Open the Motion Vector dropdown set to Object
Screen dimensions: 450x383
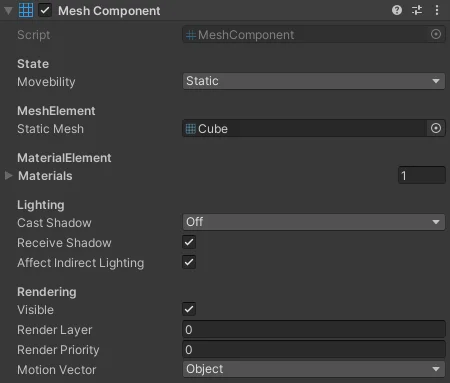314,369
